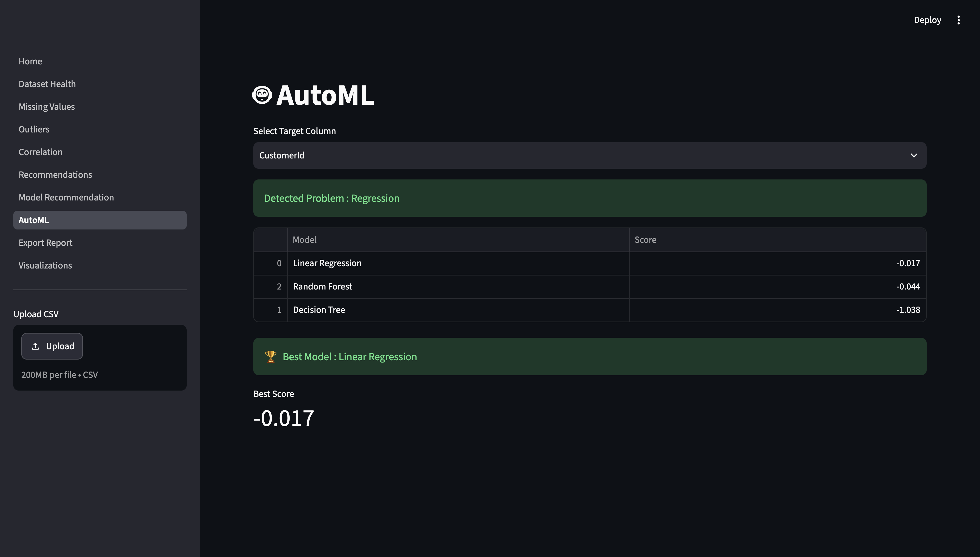Click row index 1 in the table
The width and height of the screenshot is (980, 557).
click(x=271, y=310)
